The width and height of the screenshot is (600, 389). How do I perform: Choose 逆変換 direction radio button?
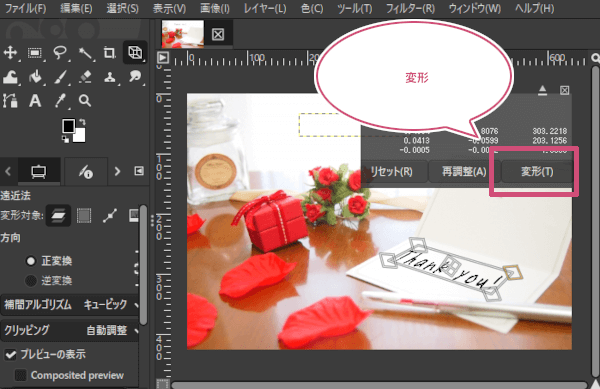coord(31,281)
